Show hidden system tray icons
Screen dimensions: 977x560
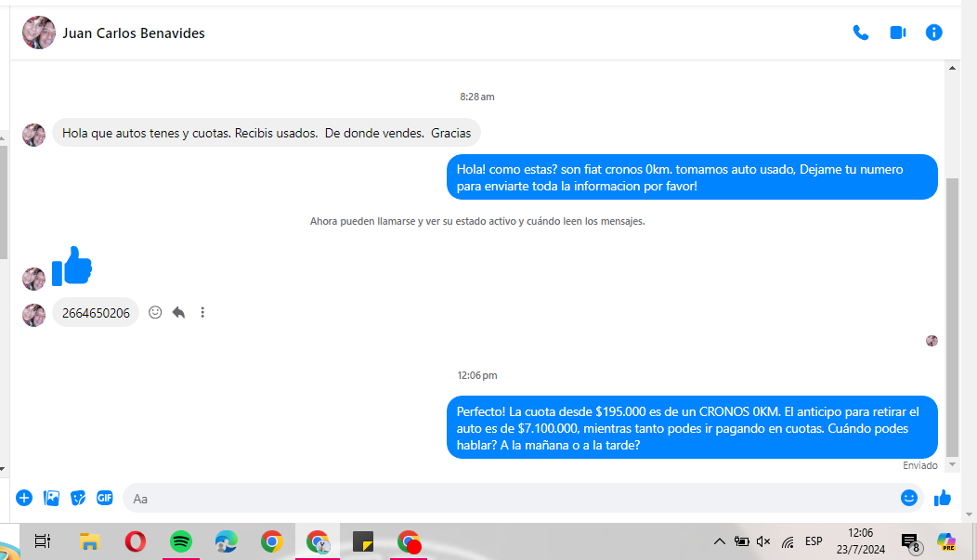click(x=719, y=541)
